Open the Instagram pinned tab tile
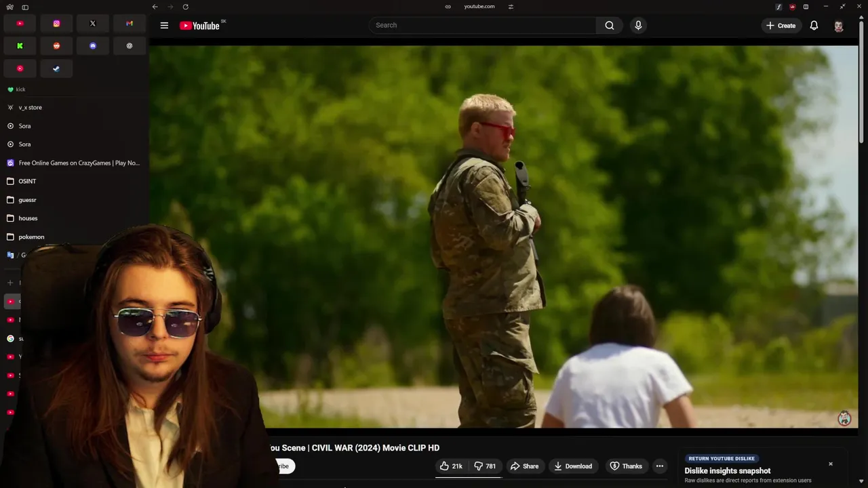 [x=56, y=24]
